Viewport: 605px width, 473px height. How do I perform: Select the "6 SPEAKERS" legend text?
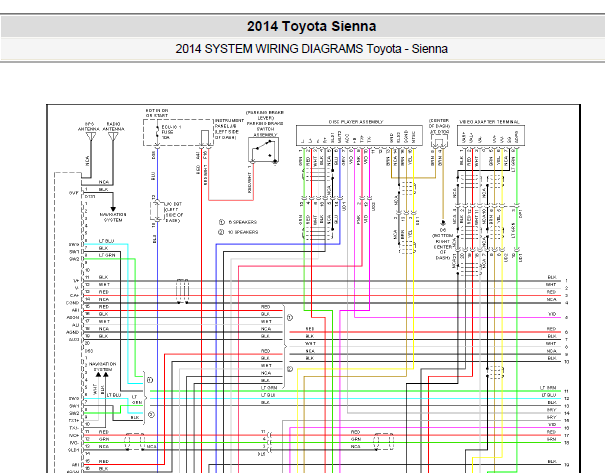pyautogui.click(x=242, y=222)
